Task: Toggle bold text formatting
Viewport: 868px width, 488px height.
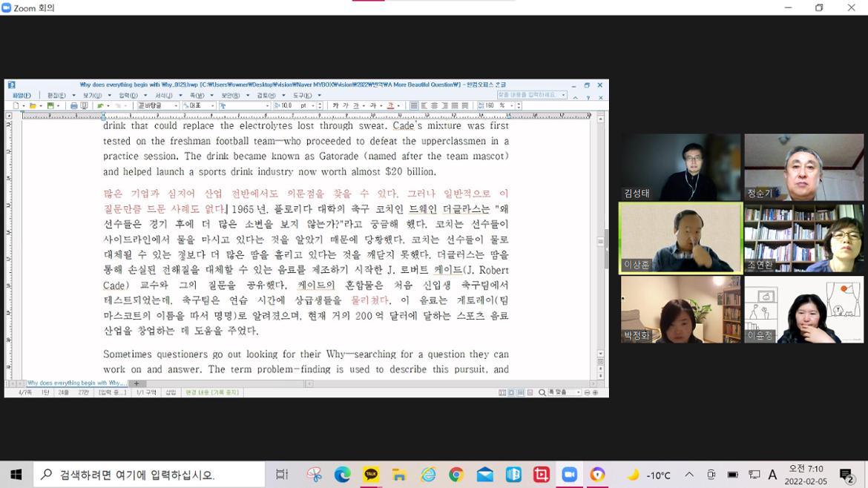Action: coord(335,106)
